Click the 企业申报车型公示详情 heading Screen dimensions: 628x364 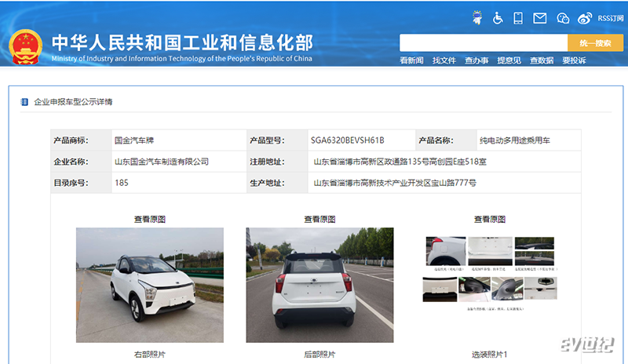pyautogui.click(x=73, y=102)
